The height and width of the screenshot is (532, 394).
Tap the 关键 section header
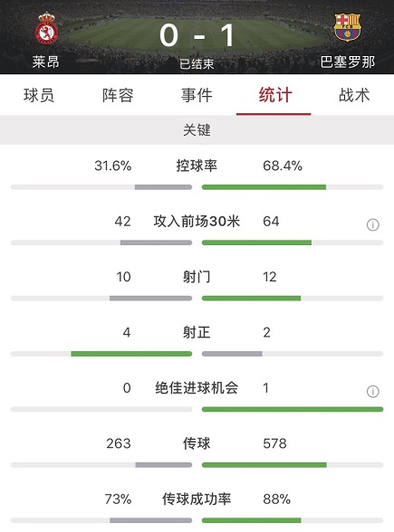click(197, 130)
